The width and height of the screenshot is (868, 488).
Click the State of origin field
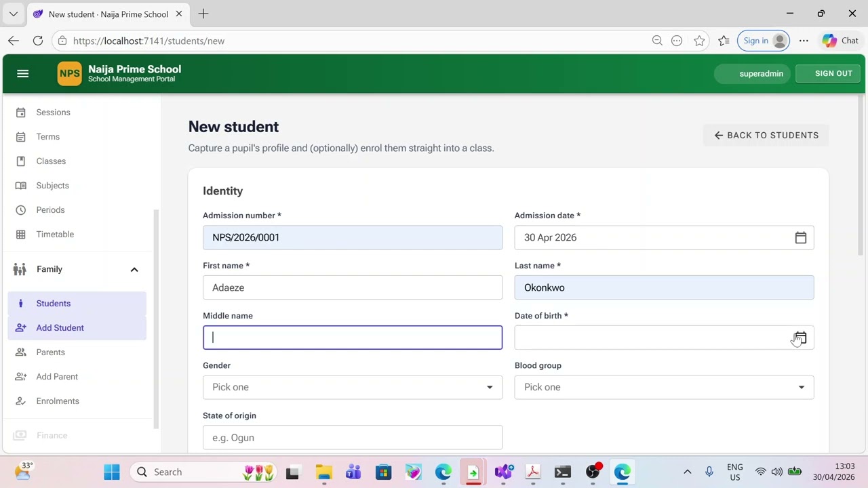click(353, 438)
